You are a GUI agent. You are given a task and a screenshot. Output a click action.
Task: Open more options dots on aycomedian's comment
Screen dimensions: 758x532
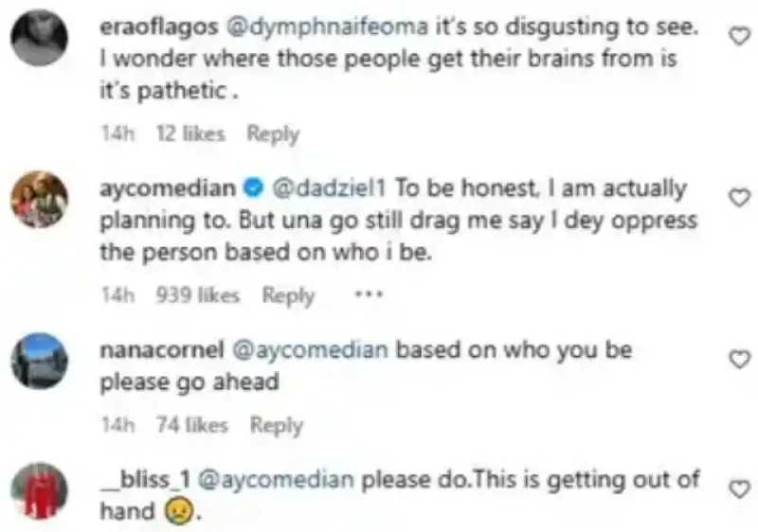(366, 294)
